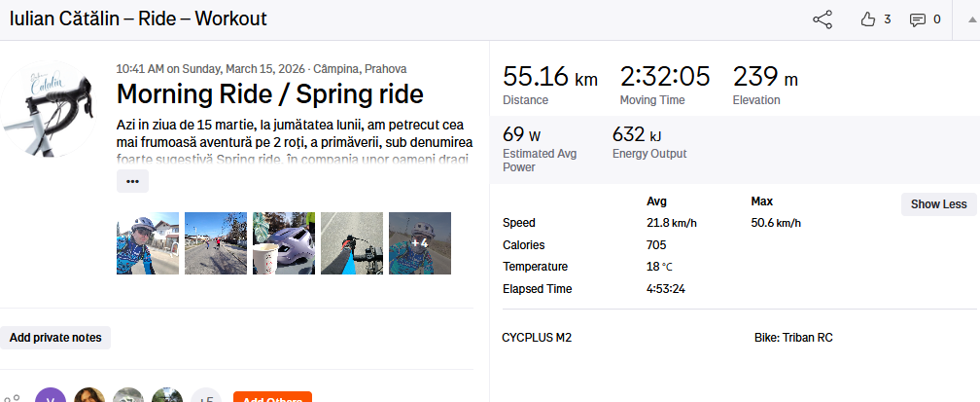Click the orange Add Others button
This screenshot has width=980, height=402.
(x=272, y=397)
